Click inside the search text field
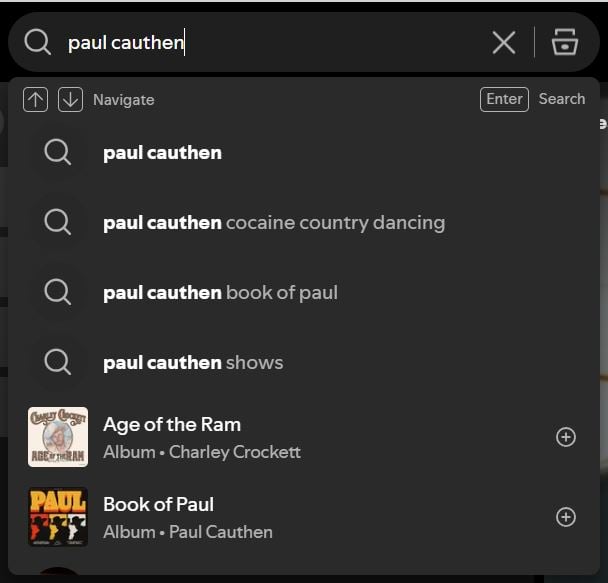608x583 pixels. [x=300, y=43]
